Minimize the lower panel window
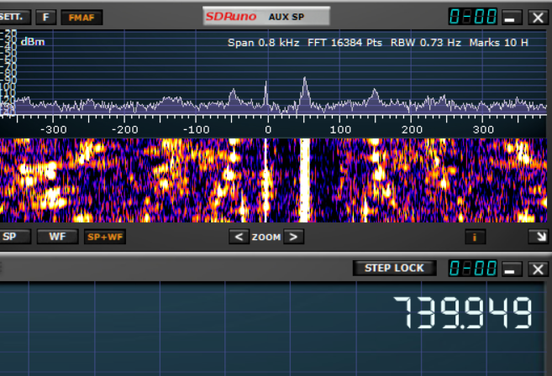This screenshot has width=552, height=376. click(x=509, y=269)
